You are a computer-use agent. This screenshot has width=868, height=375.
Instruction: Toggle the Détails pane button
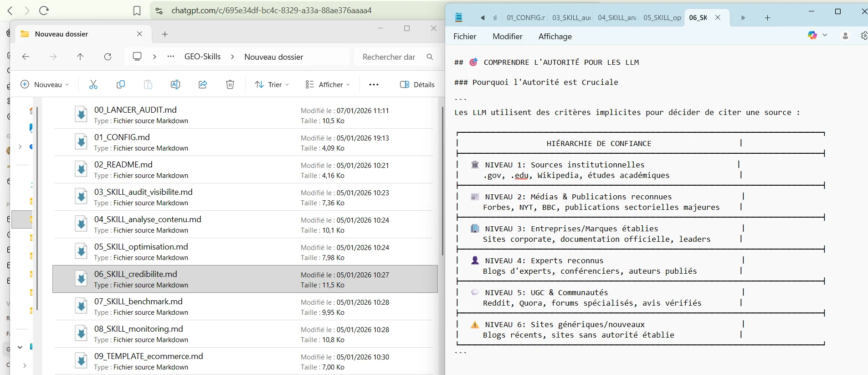417,84
